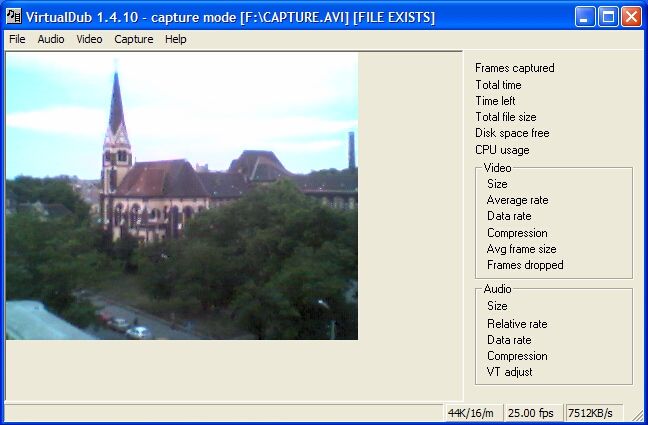Click the Audio Data rate label

509,340
